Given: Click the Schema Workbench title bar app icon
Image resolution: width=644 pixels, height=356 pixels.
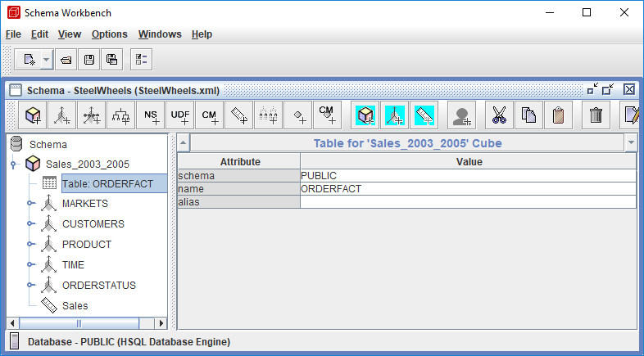Looking at the screenshot, I should click(x=14, y=13).
